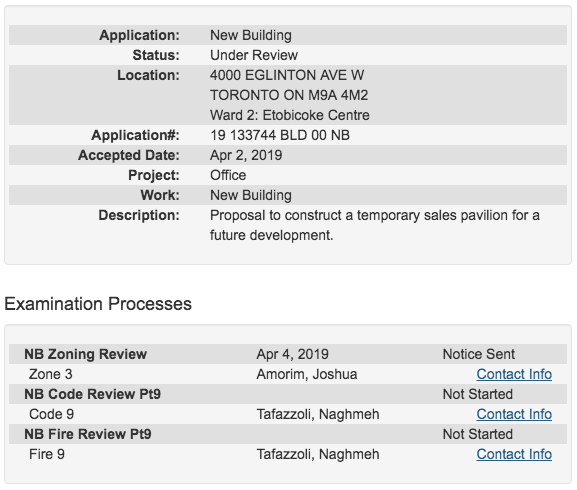This screenshot has height=490, width=577.
Task: Click the Zone 3 entry
Action: tap(51, 374)
